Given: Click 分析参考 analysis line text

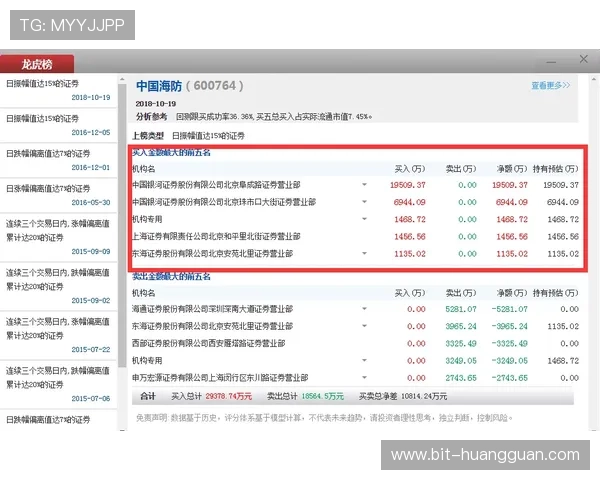Looking at the screenshot, I should click(254, 116).
